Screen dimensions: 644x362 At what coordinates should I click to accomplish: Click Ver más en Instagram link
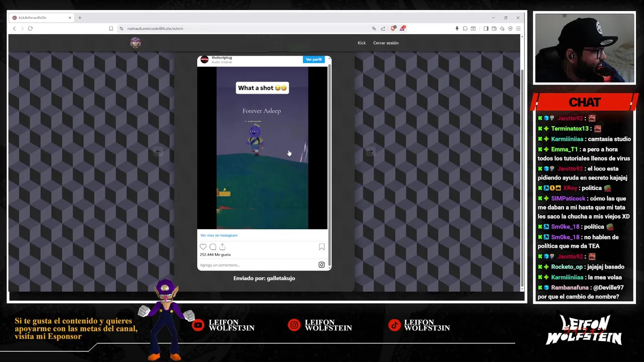(219, 235)
